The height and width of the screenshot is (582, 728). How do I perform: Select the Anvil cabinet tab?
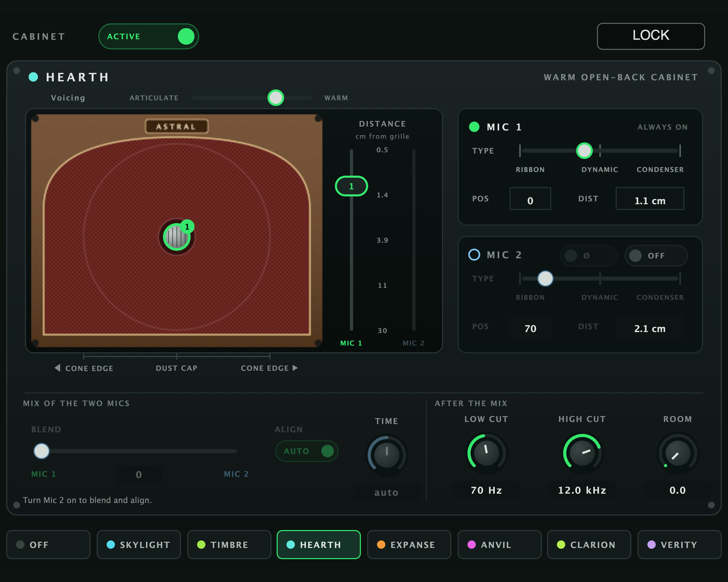coord(500,545)
